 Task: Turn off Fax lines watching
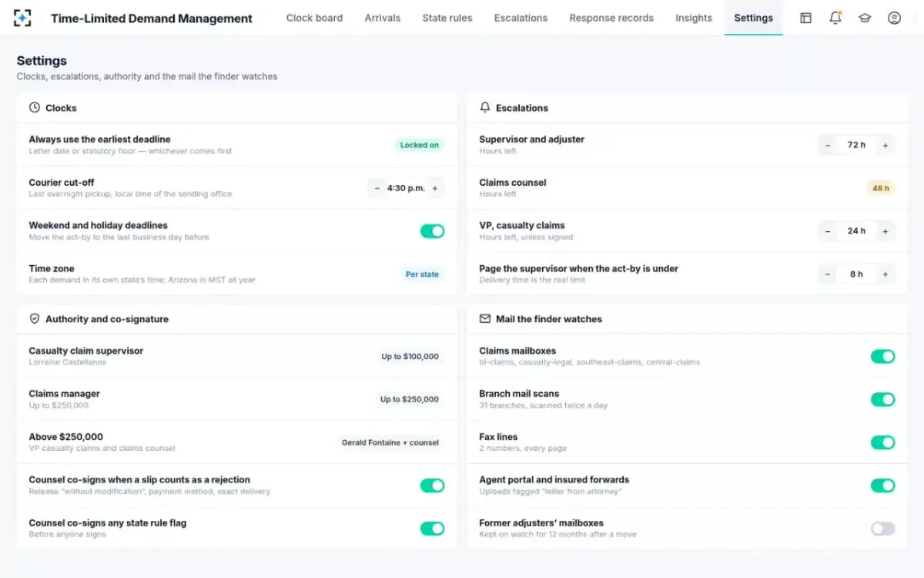tap(882, 442)
